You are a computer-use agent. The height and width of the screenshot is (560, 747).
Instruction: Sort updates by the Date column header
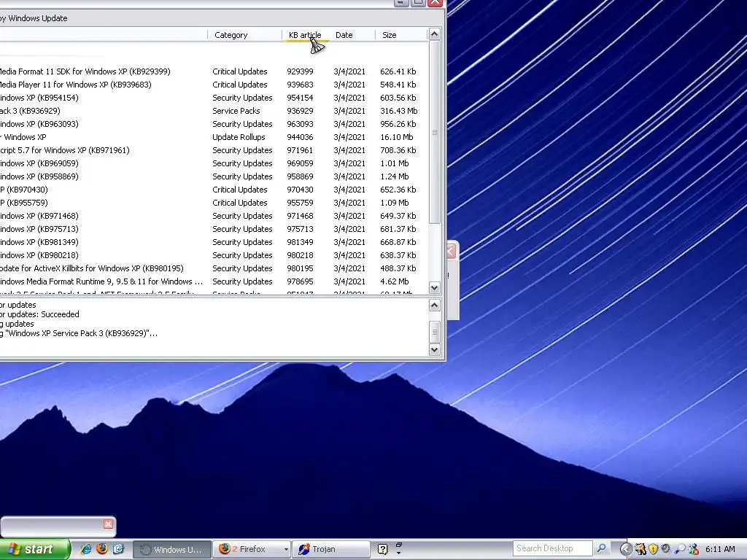[352, 35]
